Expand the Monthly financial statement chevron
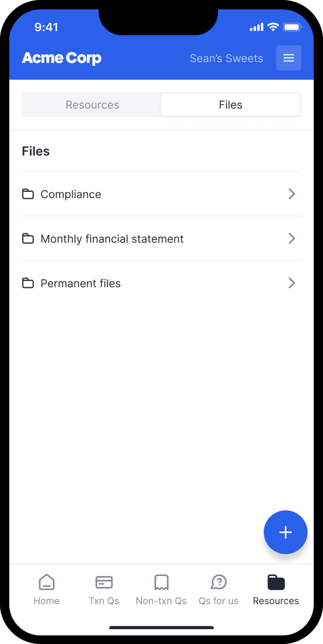 coord(292,238)
